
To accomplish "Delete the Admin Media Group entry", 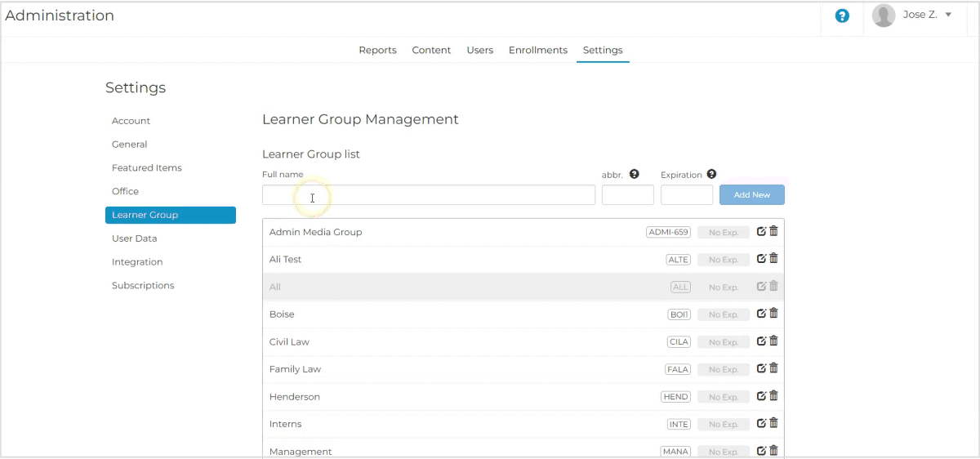I will 773,231.
